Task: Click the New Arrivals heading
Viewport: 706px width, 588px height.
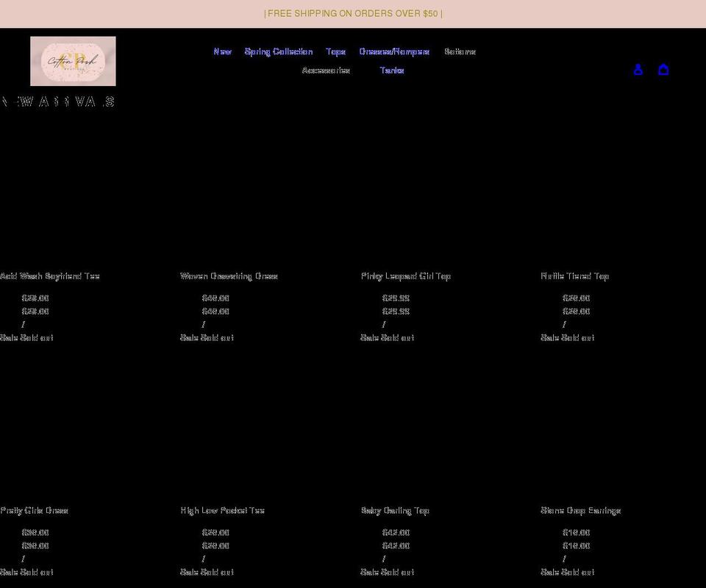Action: [57, 101]
